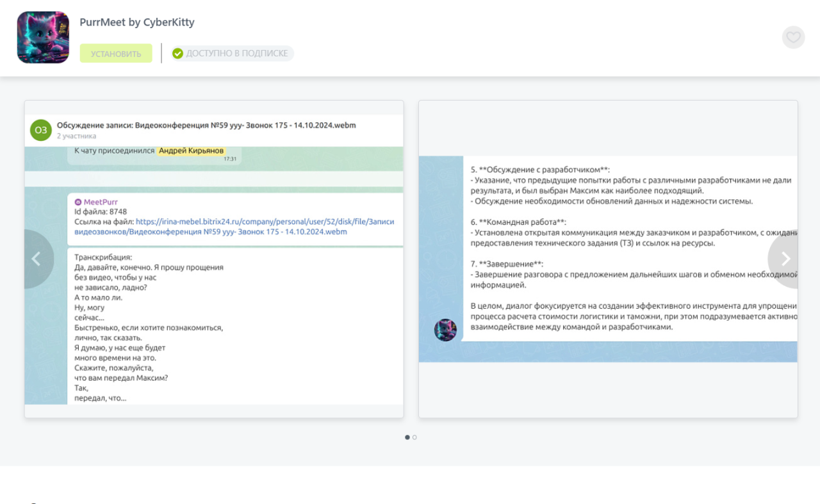Click the purple MeetPurr sender icon
820x504 pixels.
(x=78, y=202)
